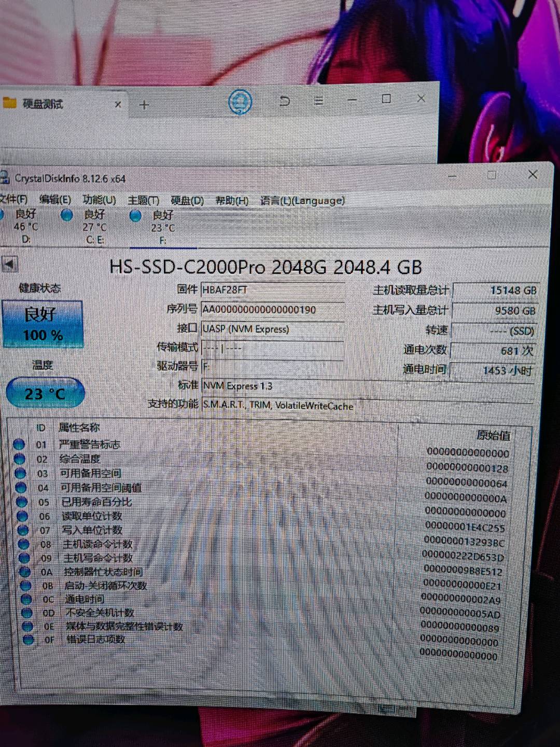
Task: Click the status dot for attribute 04 可用备用空间阈值
Action: coord(21,487)
